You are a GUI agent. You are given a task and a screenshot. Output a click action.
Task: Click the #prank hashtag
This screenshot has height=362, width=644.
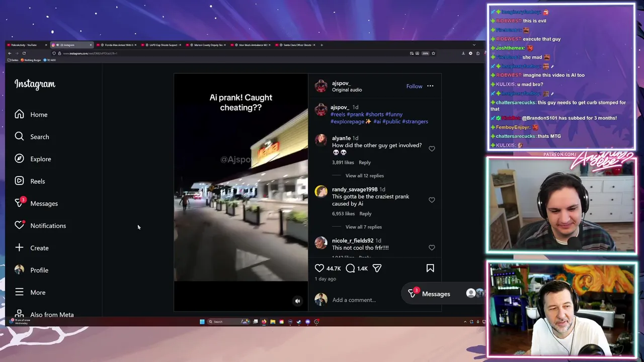click(355, 114)
